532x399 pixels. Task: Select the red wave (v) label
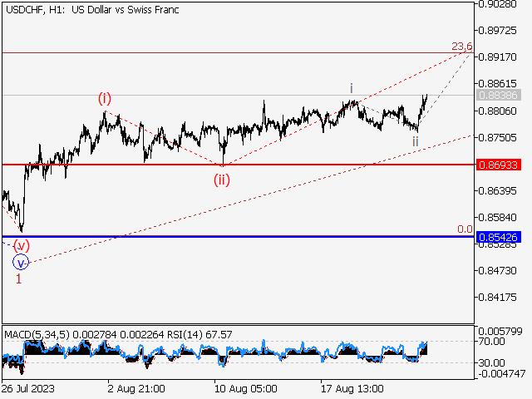pos(21,245)
